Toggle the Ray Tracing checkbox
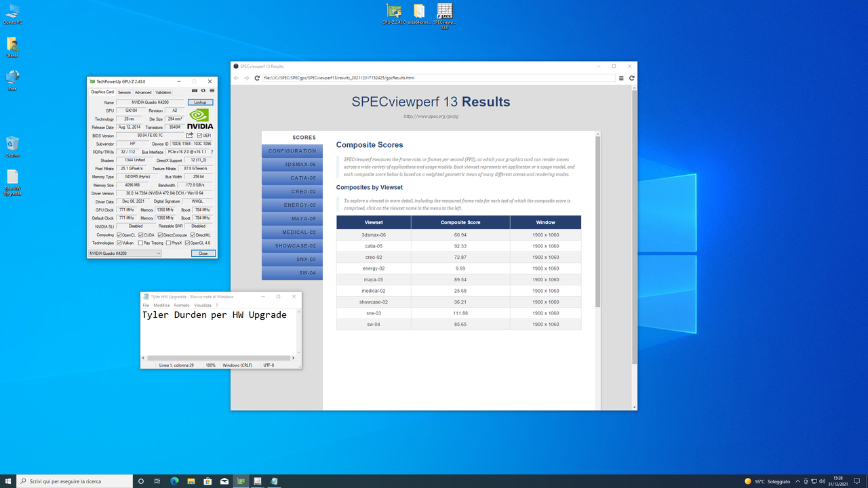This screenshot has height=488, width=868. [140, 243]
